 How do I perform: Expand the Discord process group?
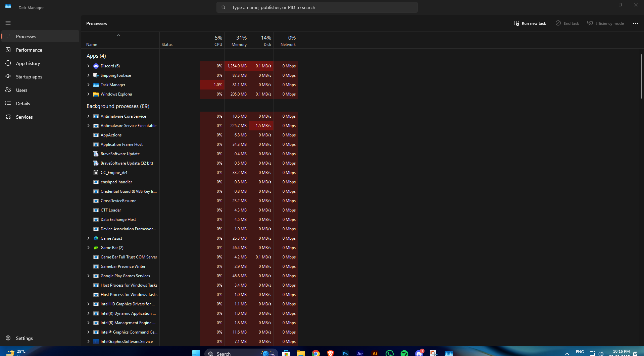click(x=88, y=66)
